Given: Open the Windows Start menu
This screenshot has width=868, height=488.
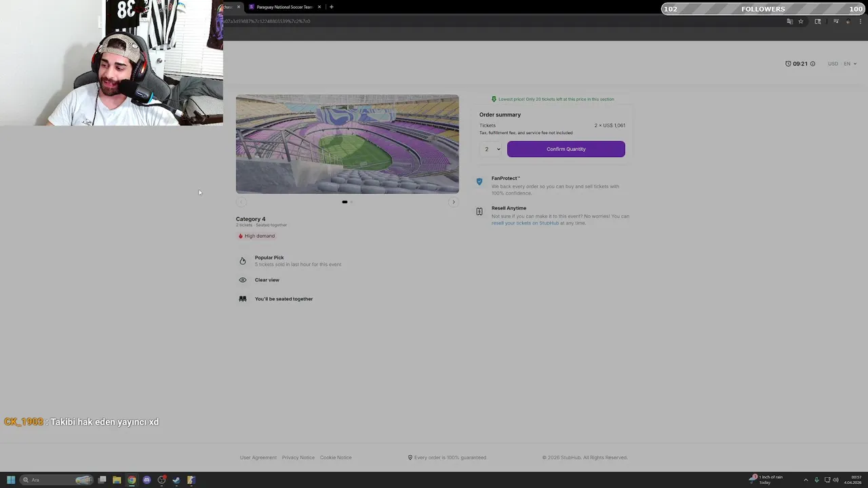Looking at the screenshot, I should [x=11, y=480].
